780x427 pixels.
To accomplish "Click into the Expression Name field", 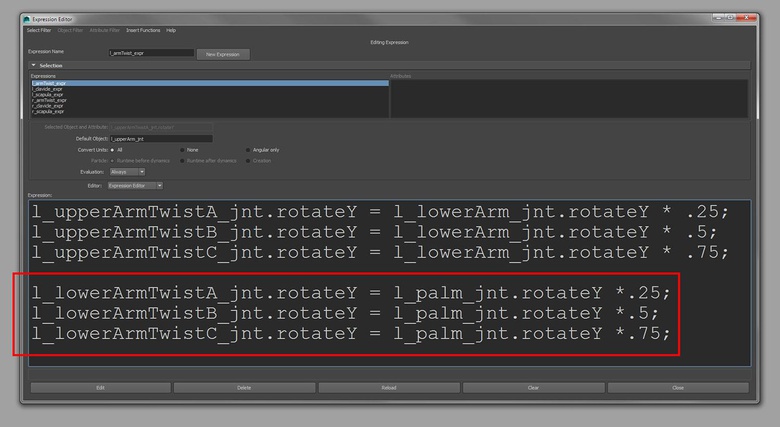I will tap(150, 52).
